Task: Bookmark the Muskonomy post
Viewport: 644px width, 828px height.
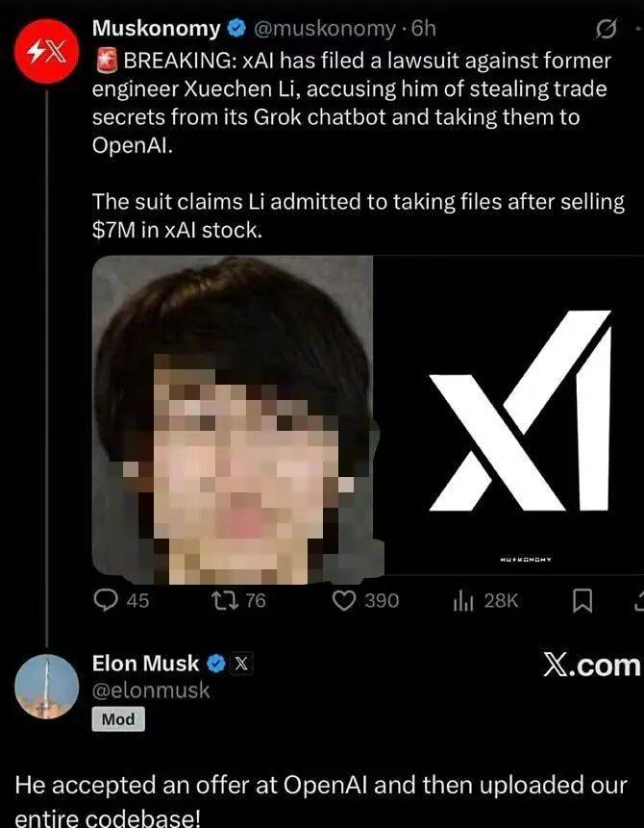Action: (582, 601)
